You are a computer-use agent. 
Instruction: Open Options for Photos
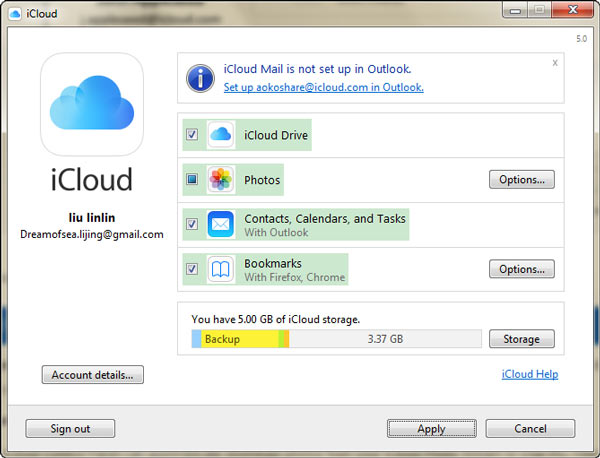(522, 179)
